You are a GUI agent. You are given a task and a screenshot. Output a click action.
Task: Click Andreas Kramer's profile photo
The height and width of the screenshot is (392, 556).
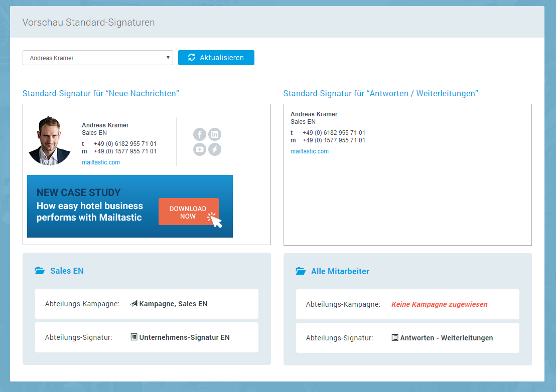pos(49,140)
